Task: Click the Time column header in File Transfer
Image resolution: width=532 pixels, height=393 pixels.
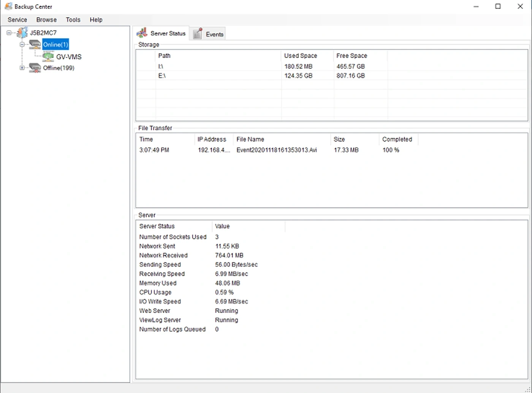Action: [165, 139]
